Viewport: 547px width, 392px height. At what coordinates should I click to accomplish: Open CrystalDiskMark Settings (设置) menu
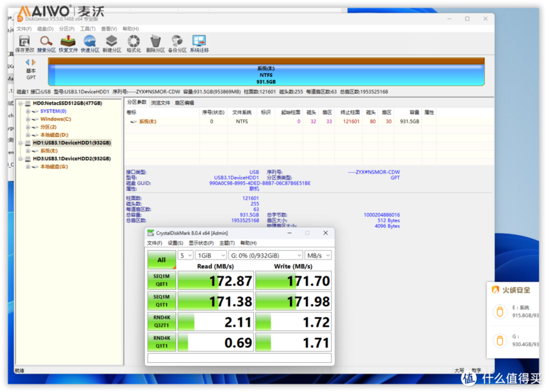tap(176, 243)
